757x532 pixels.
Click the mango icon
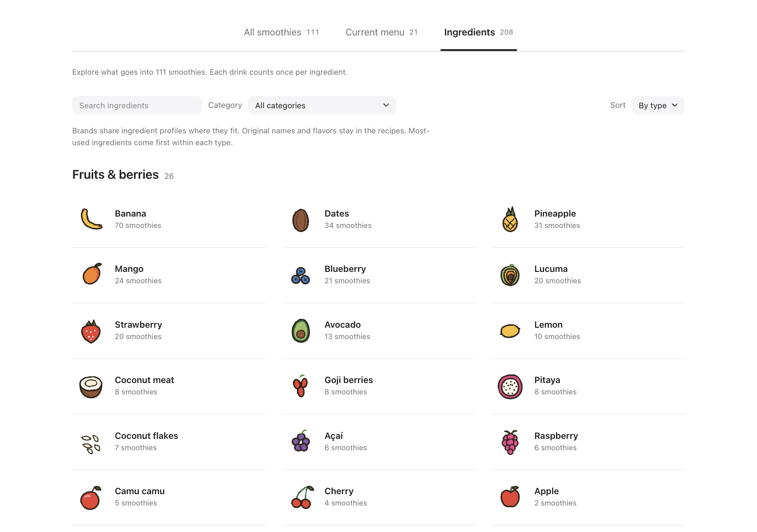point(91,275)
